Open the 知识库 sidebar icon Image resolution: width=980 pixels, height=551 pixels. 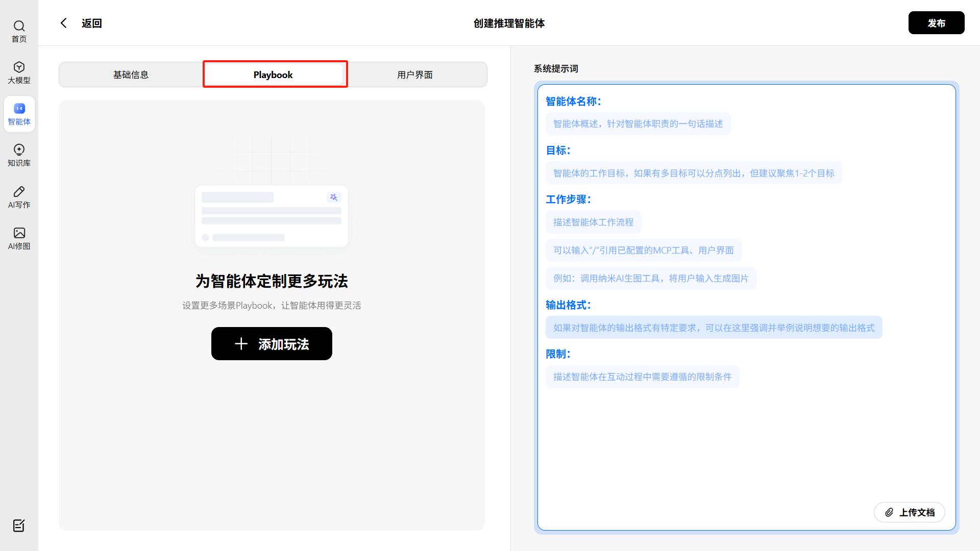[19, 150]
